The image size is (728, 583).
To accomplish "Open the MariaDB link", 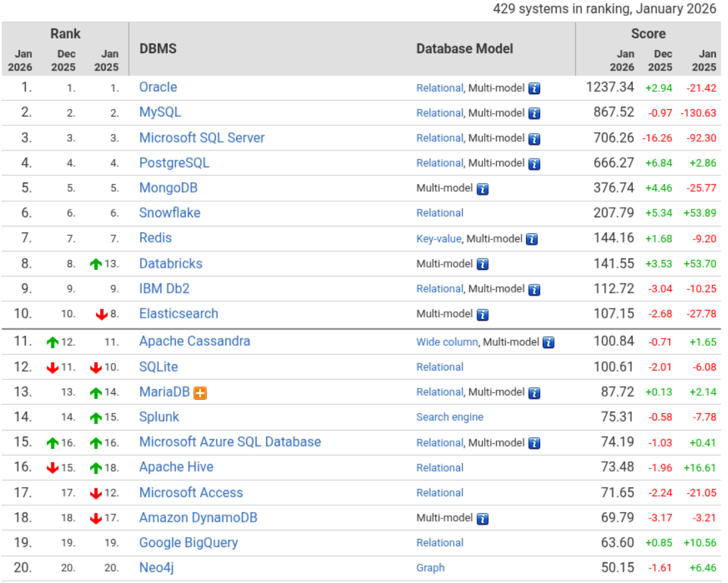I will pyautogui.click(x=165, y=392).
